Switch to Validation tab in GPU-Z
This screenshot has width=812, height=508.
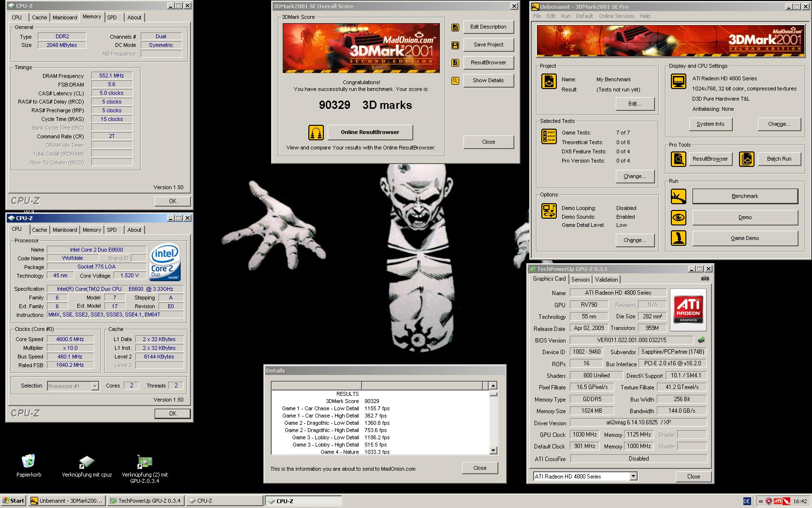pos(606,280)
